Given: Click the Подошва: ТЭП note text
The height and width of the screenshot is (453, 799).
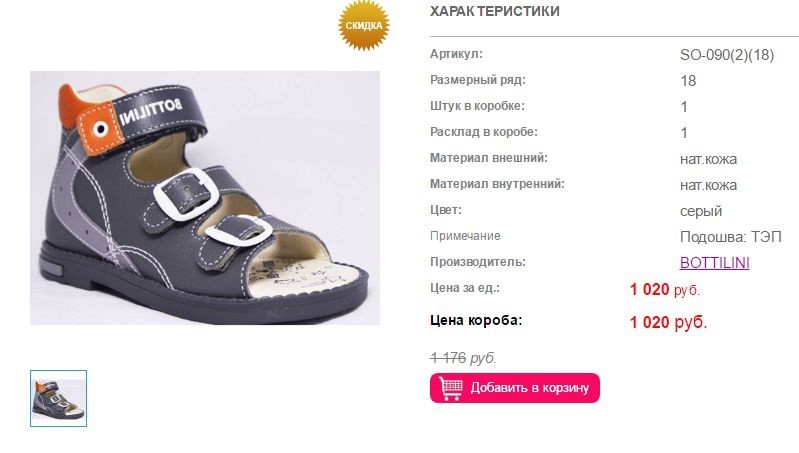Looking at the screenshot, I should [730, 237].
